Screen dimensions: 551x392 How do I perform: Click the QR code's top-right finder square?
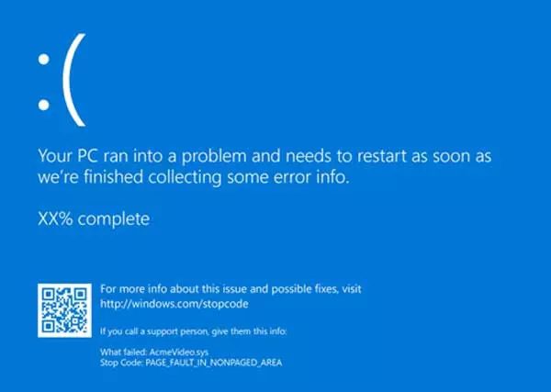click(81, 294)
